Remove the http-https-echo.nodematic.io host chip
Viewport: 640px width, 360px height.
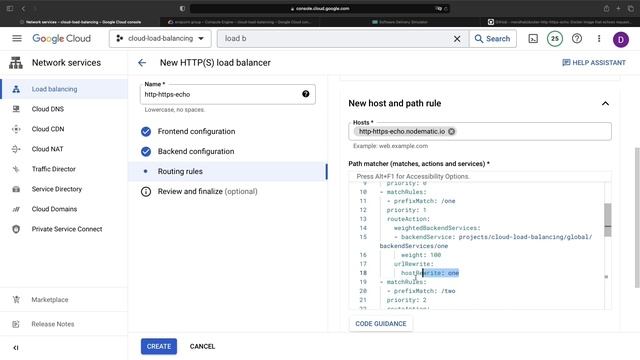coord(451,131)
